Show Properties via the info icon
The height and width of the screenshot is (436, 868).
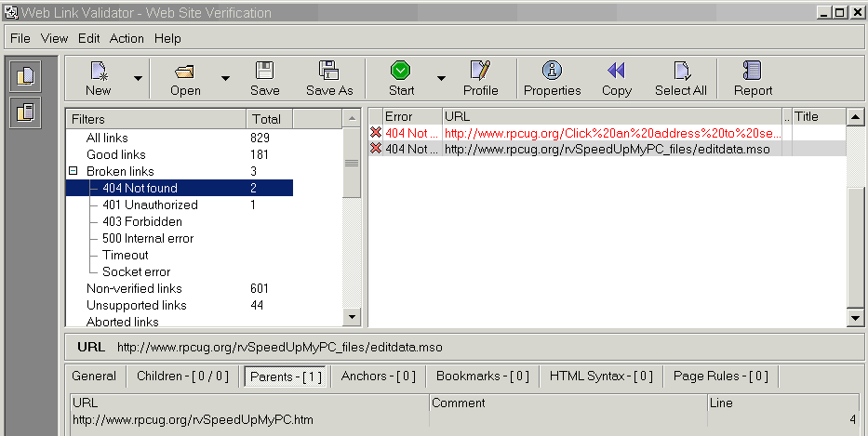coord(552,71)
